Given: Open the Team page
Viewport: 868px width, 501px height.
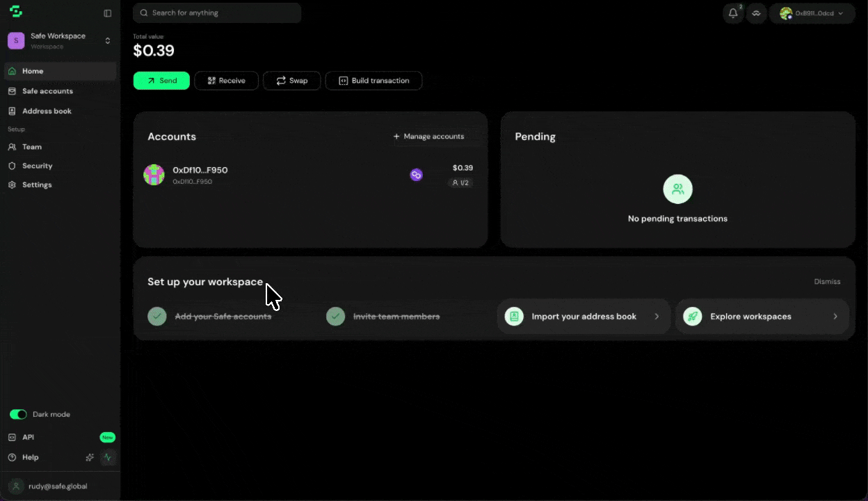Looking at the screenshot, I should click(60, 147).
